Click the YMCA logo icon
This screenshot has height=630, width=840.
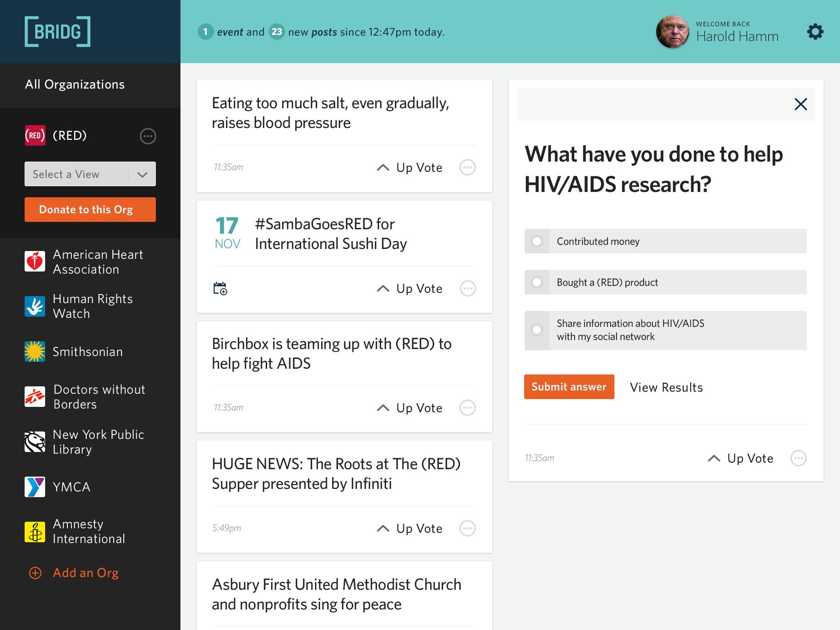pyautogui.click(x=35, y=487)
